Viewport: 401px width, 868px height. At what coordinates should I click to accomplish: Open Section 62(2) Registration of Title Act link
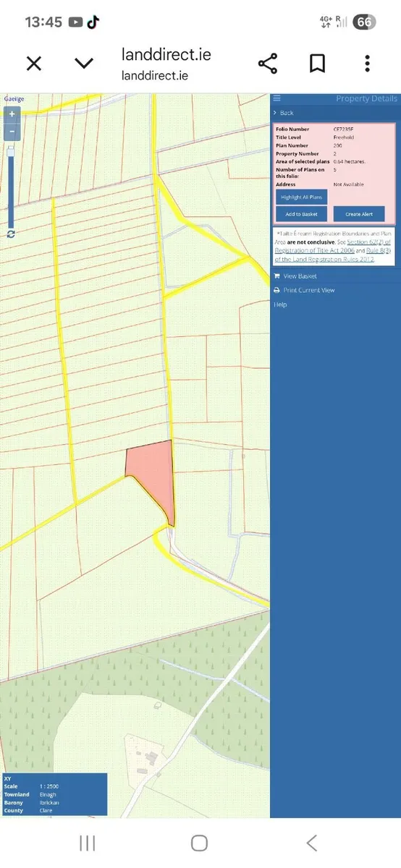tap(333, 246)
